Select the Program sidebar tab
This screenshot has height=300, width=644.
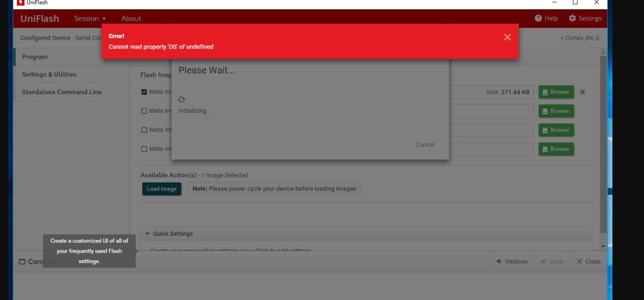point(71,57)
